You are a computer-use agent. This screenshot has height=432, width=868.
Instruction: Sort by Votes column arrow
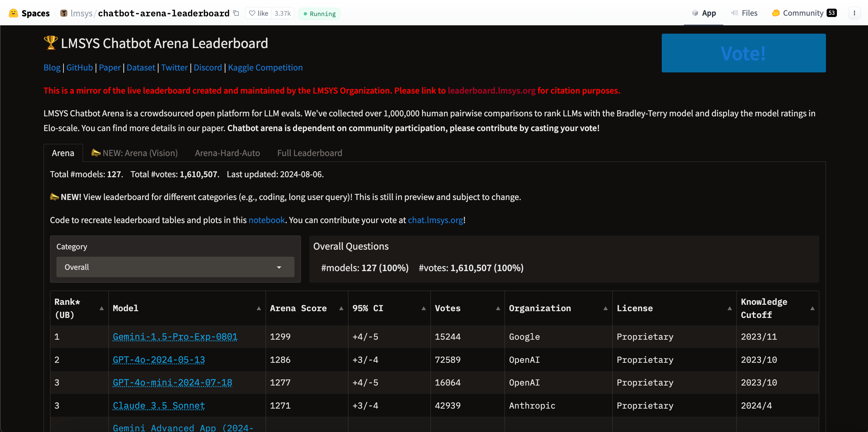click(498, 308)
